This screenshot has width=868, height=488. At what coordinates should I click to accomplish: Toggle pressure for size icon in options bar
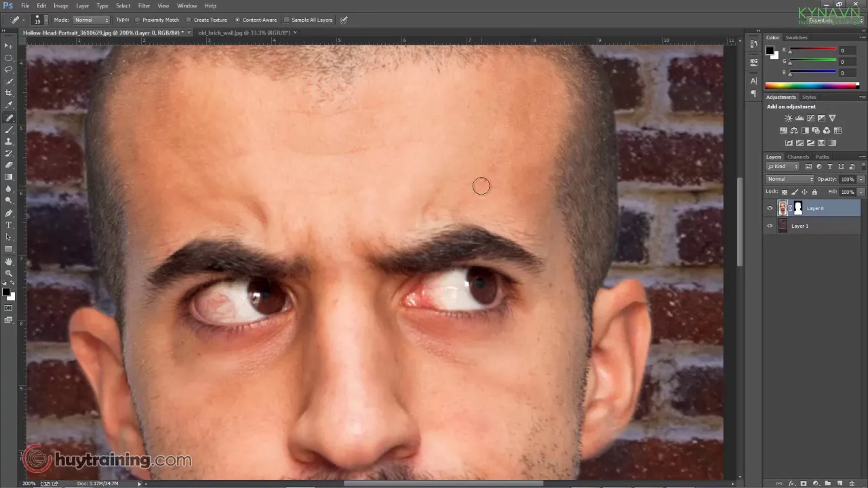tap(344, 20)
